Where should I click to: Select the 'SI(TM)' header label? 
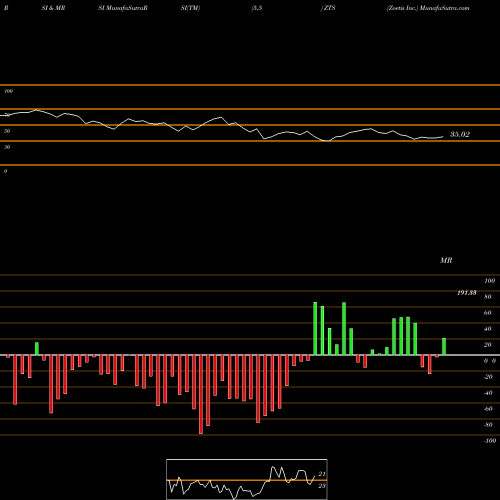tap(190, 8)
